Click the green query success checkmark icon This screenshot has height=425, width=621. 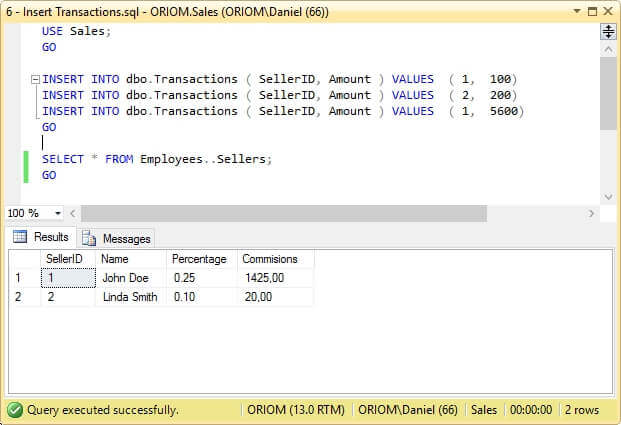[x=15, y=410]
